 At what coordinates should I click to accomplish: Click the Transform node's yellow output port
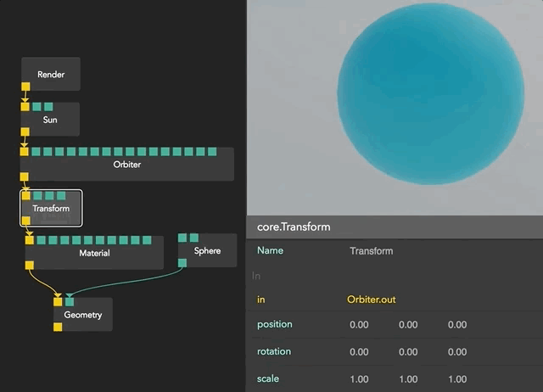26,221
